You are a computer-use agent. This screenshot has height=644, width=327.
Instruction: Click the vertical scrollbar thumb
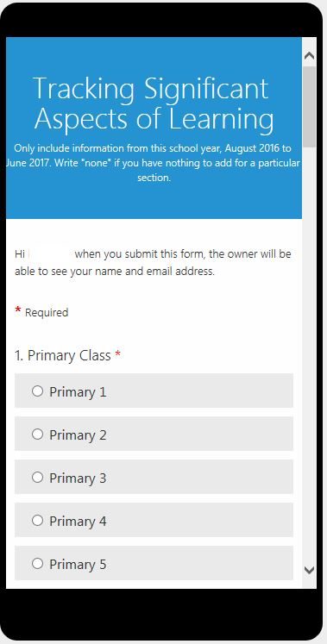[310, 106]
